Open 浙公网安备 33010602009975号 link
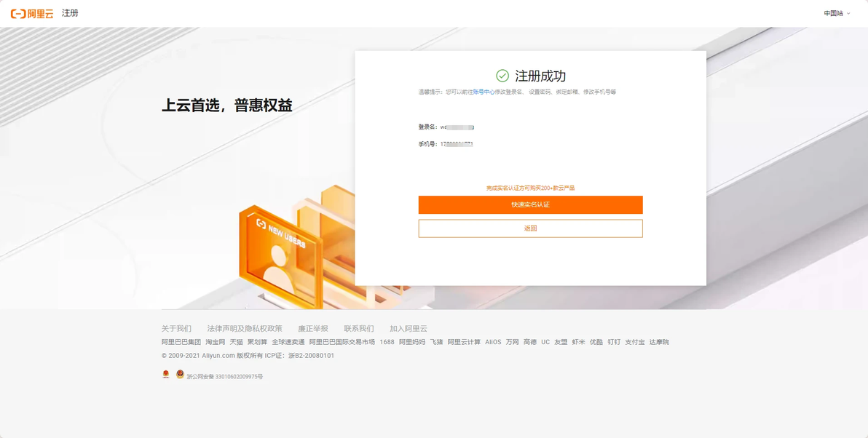The height and width of the screenshot is (438, 868). point(225,377)
